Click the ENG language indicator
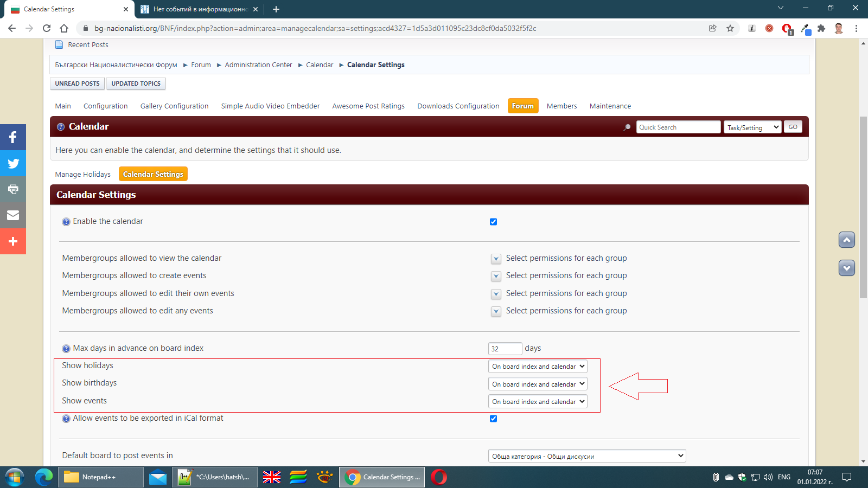Viewport: 868px width, 488px height. point(784,477)
